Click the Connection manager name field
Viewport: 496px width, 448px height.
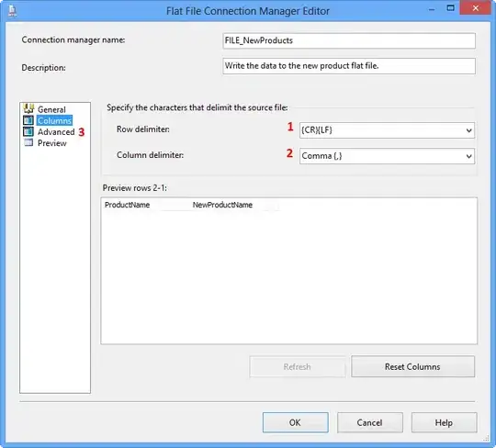coord(349,40)
